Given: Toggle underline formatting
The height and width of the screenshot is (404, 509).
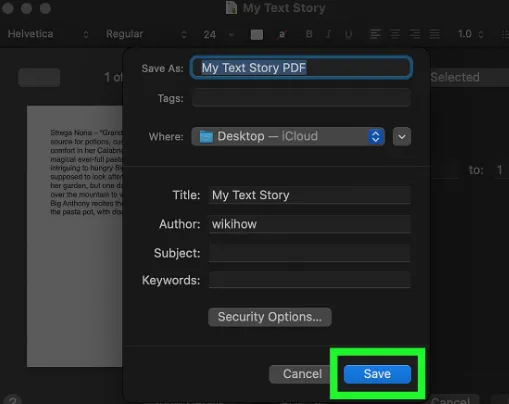Looking at the screenshot, I should pos(348,34).
